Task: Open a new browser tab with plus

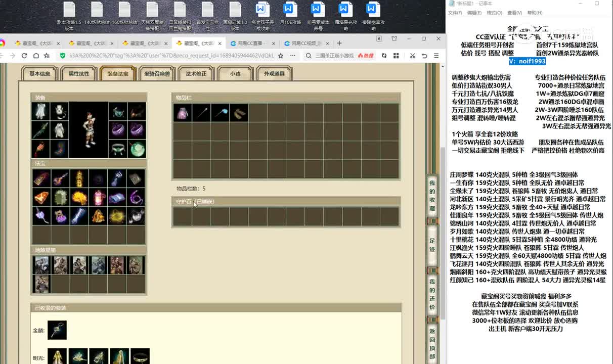Action: [x=339, y=43]
